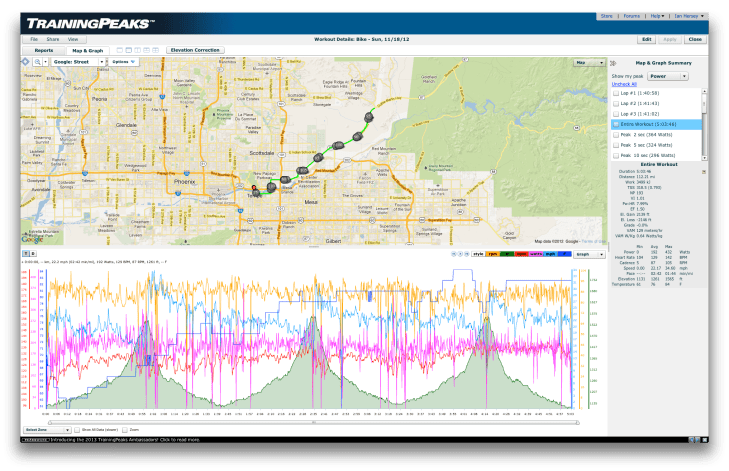Switch to the Reports tab
Viewport: 729px width, 471px height.
coord(44,49)
